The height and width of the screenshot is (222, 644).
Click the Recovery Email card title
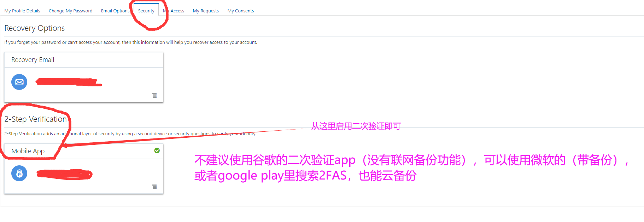tap(33, 60)
